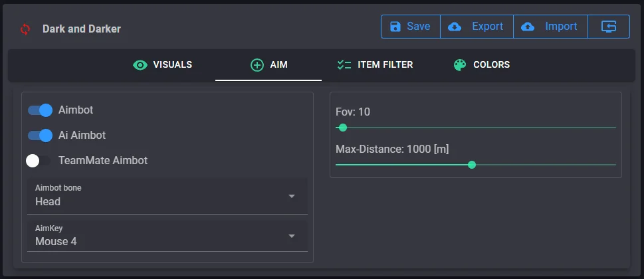Click the palette icon on Colors
The height and width of the screenshot is (279, 644).
tap(460, 65)
